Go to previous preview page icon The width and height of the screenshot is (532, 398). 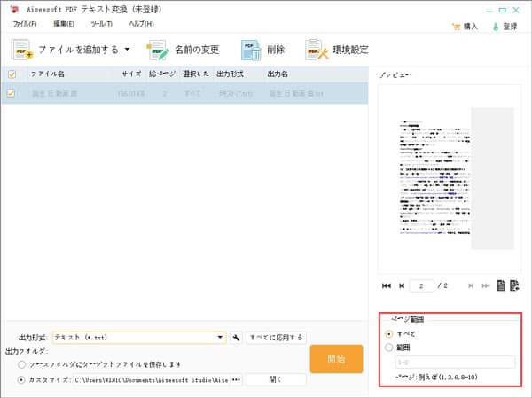coord(402,285)
